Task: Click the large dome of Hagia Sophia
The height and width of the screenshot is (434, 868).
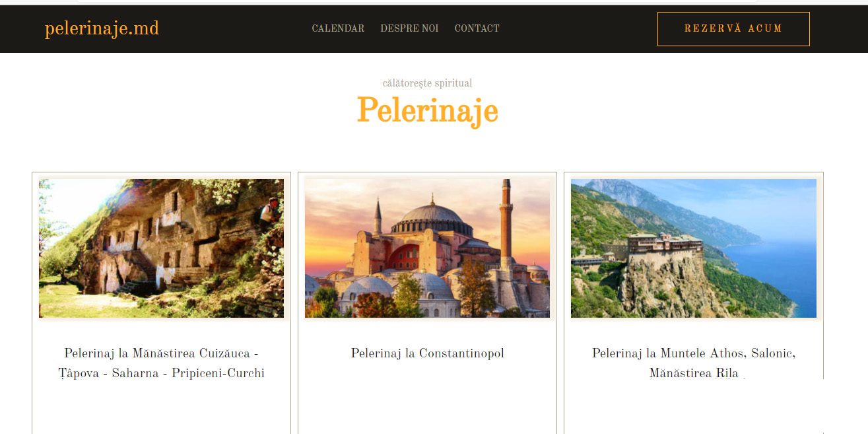Action: click(432, 218)
